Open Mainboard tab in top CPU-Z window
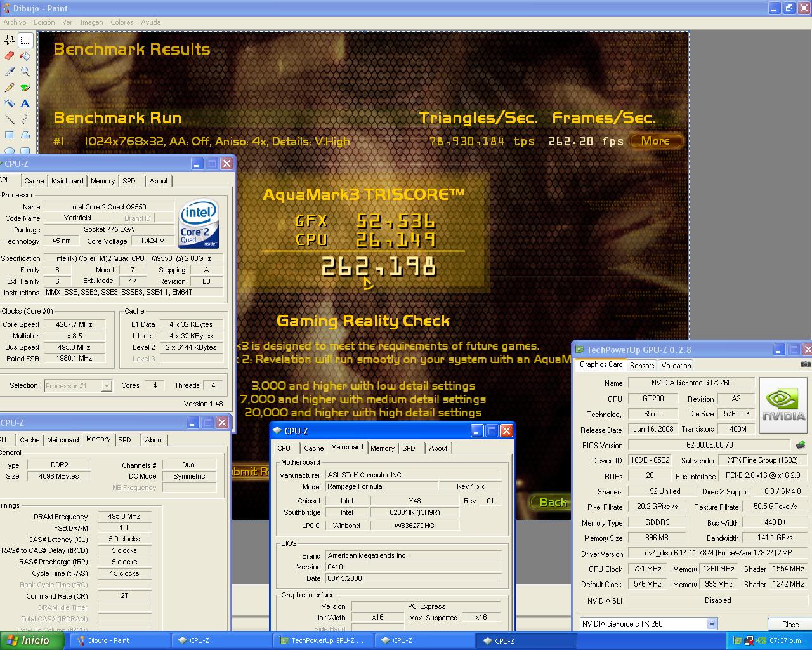The image size is (812, 650). click(67, 181)
